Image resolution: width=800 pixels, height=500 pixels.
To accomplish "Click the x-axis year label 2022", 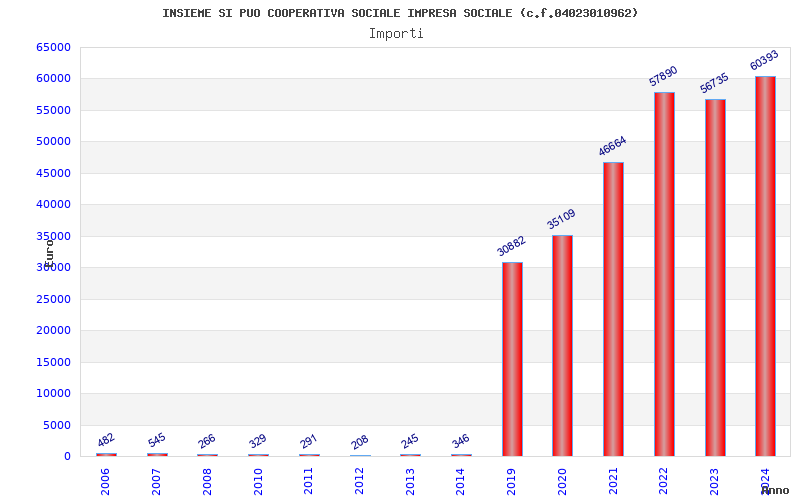I will [663, 482].
